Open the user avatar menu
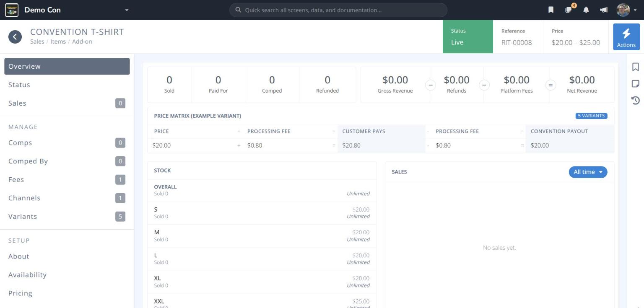The width and height of the screenshot is (644, 308). click(626, 10)
